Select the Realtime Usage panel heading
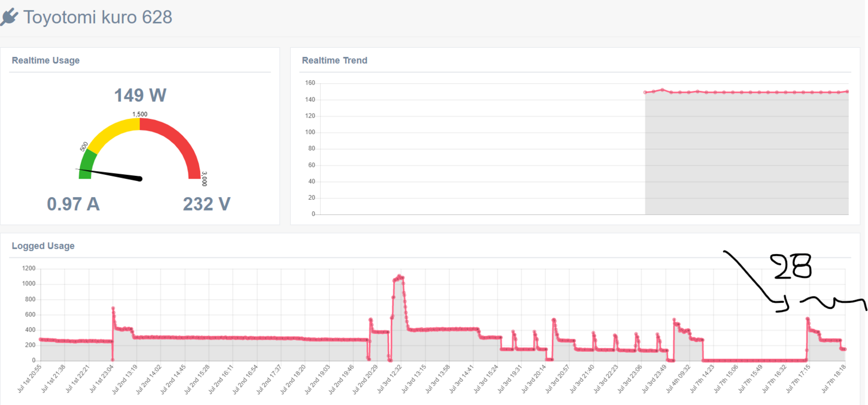The width and height of the screenshot is (868, 405). pyautogui.click(x=46, y=60)
